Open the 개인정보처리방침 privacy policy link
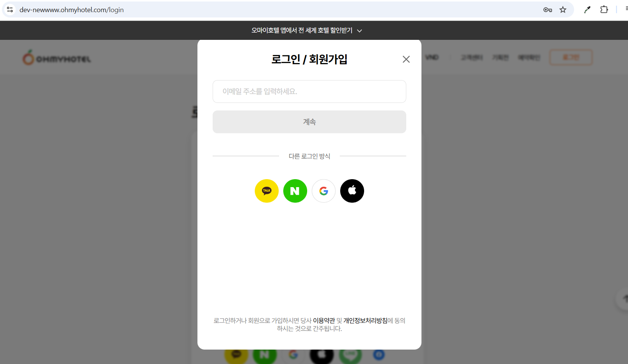 click(x=365, y=321)
